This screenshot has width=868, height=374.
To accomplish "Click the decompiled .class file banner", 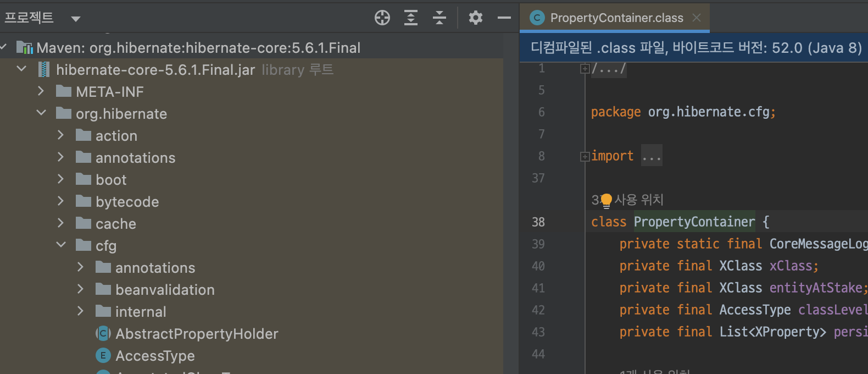I will [x=694, y=48].
